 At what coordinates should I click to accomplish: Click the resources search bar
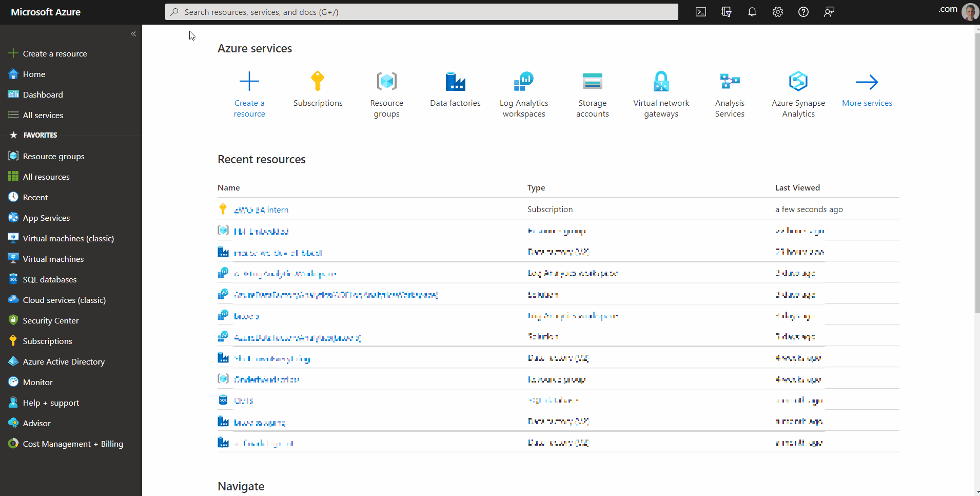pyautogui.click(x=422, y=12)
